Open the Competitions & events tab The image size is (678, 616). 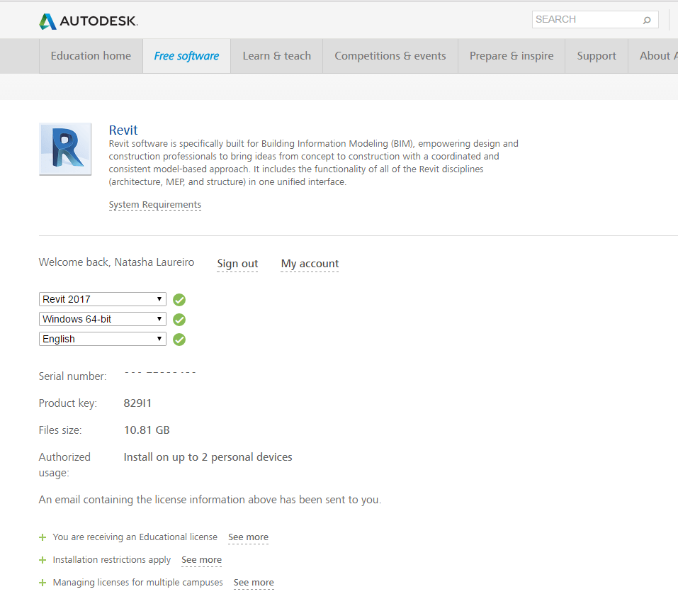pos(390,56)
